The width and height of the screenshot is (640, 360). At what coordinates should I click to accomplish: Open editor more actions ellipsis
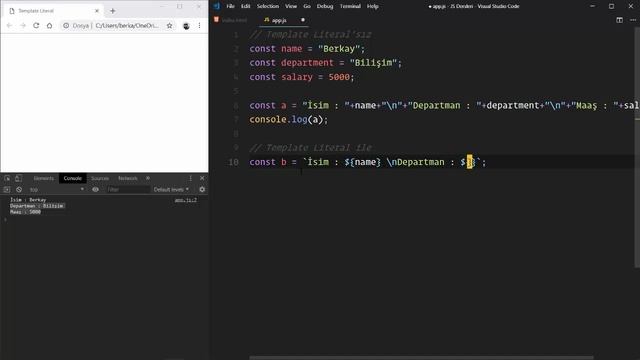[x=633, y=20]
